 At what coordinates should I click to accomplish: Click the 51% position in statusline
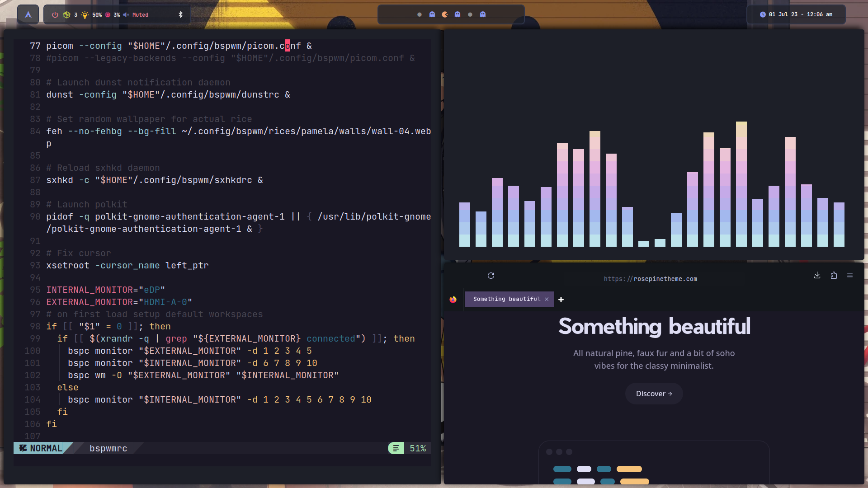click(418, 448)
